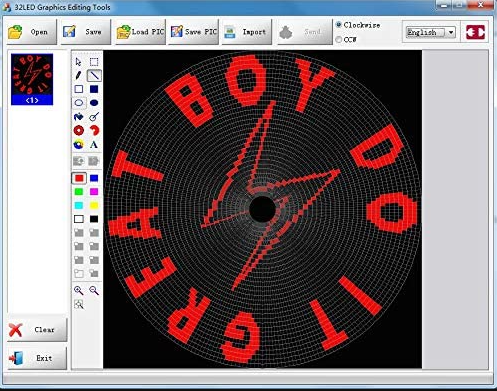The height and width of the screenshot is (391, 497).
Task: Select the pencil drawing tool
Action: point(79,76)
